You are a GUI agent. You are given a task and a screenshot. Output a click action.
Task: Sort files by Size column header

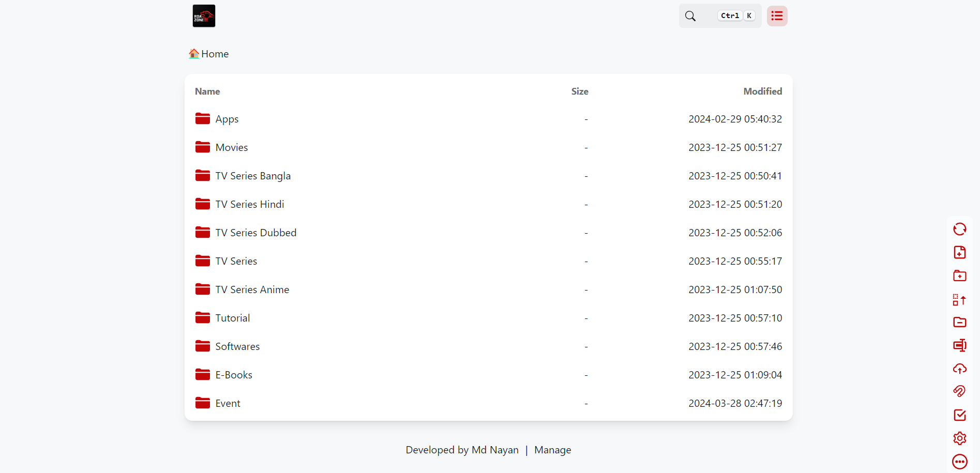[579, 91]
